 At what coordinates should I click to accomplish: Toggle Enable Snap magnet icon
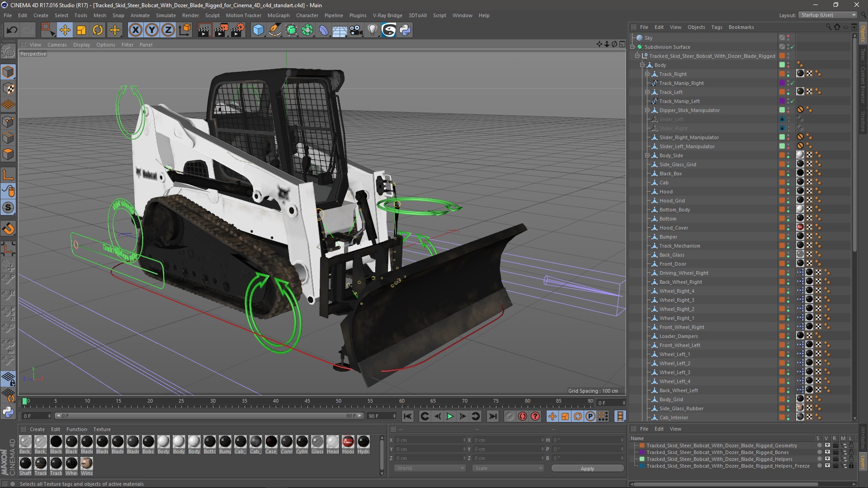(8, 229)
